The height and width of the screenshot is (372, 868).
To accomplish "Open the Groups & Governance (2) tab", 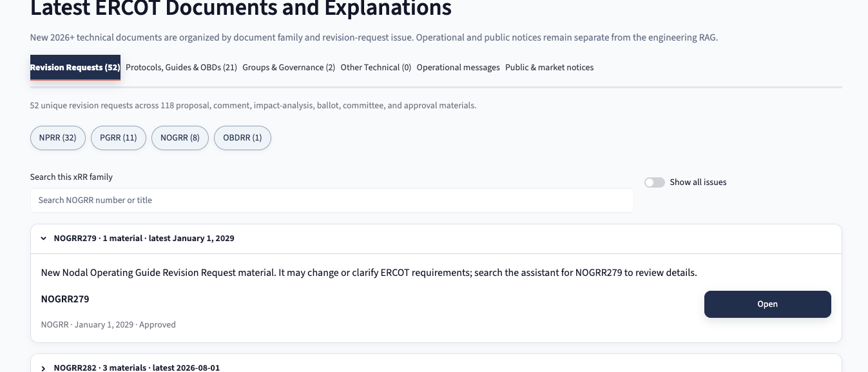I will tap(289, 68).
